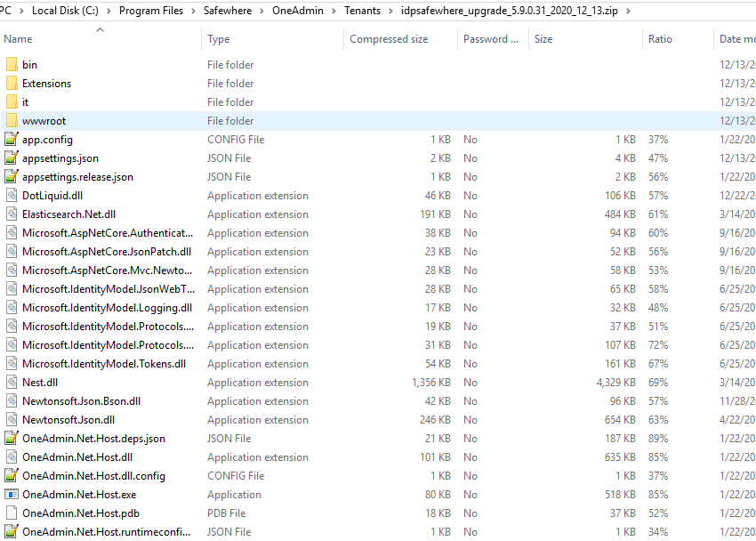Image resolution: width=756 pixels, height=541 pixels.
Task: Click the Newtonsoft.Json.Bson.dll icon
Action: (x=12, y=401)
